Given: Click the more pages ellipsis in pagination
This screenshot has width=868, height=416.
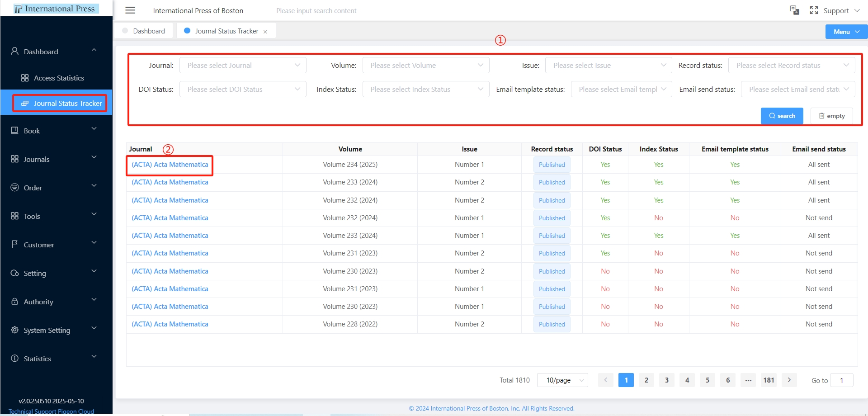Looking at the screenshot, I should [x=748, y=380].
